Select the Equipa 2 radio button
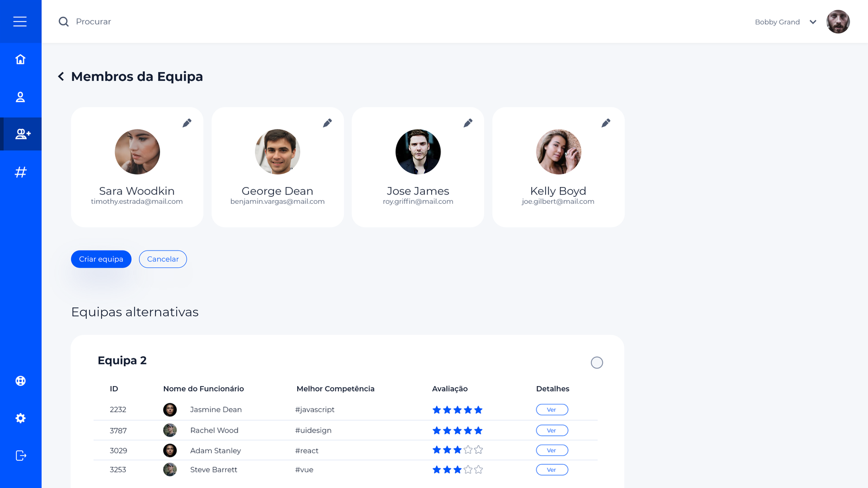The width and height of the screenshot is (868, 488). click(x=597, y=363)
